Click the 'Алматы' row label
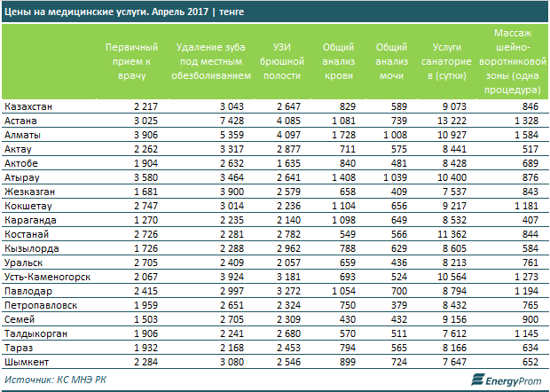This screenshot has height=392, width=550. pyautogui.click(x=22, y=132)
